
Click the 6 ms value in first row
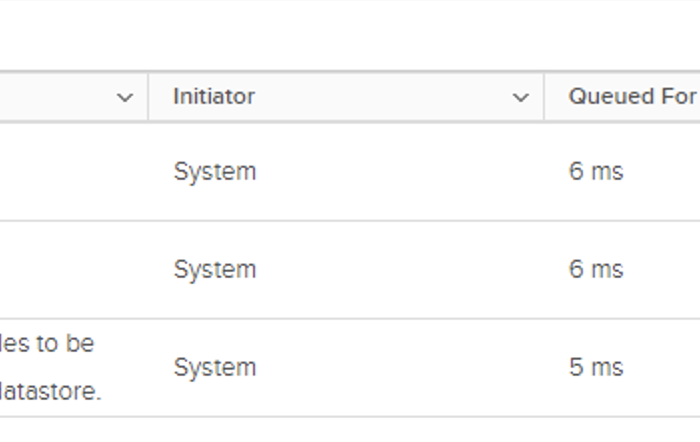coord(596,172)
